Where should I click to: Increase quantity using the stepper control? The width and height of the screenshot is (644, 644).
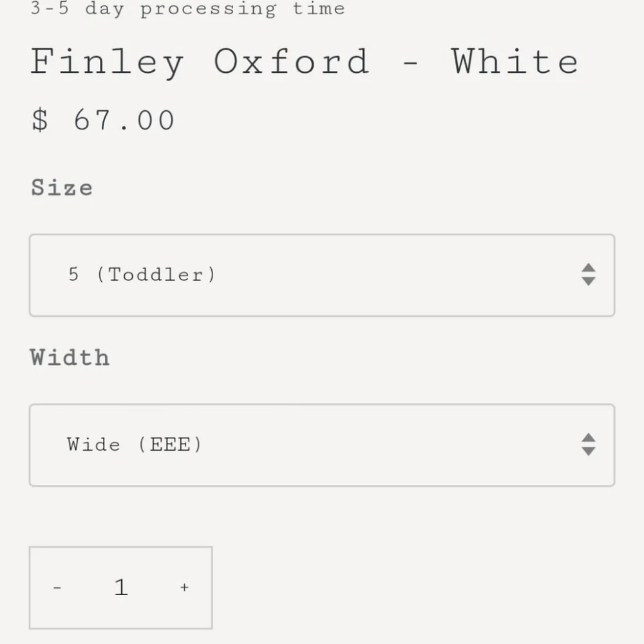point(184,587)
